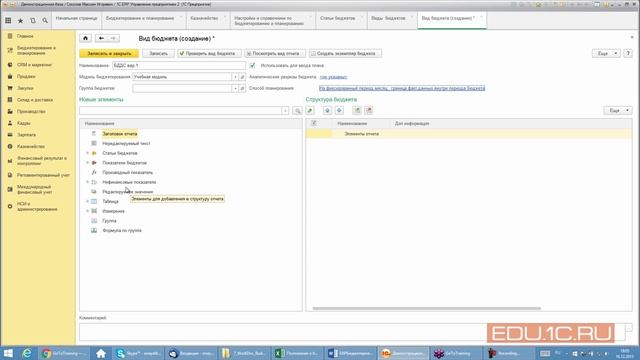Open global search magnifier in top panel
Viewport: 640px width, 360px height.
45,20
